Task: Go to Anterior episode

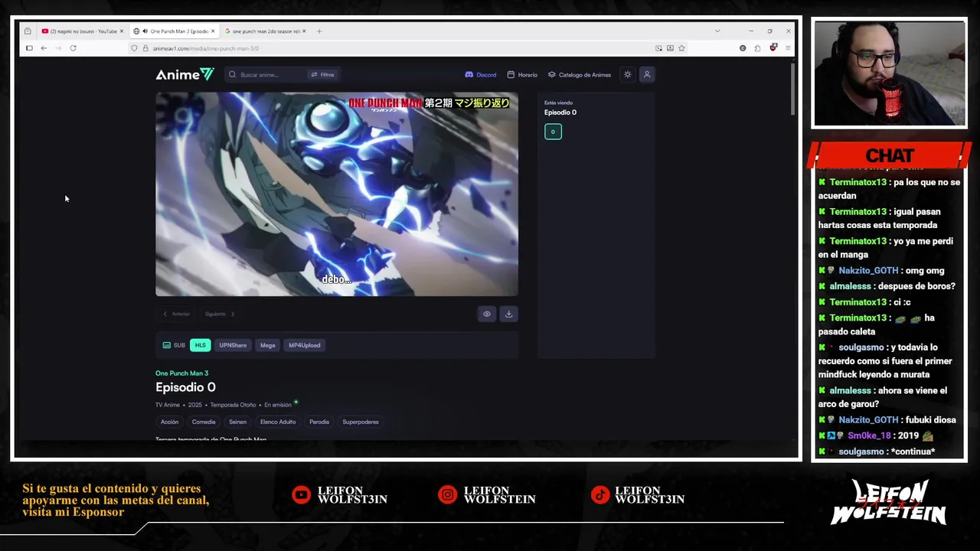Action: [x=176, y=314]
